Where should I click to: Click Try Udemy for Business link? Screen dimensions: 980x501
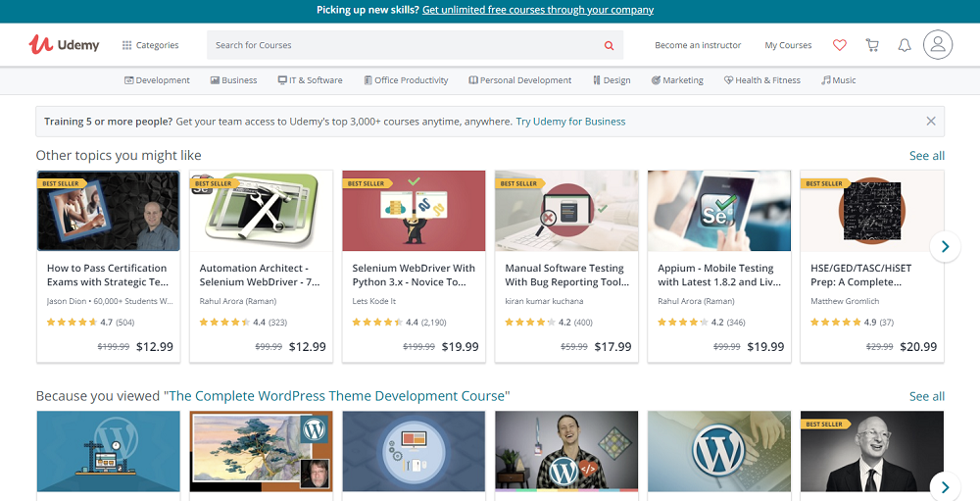(x=570, y=122)
